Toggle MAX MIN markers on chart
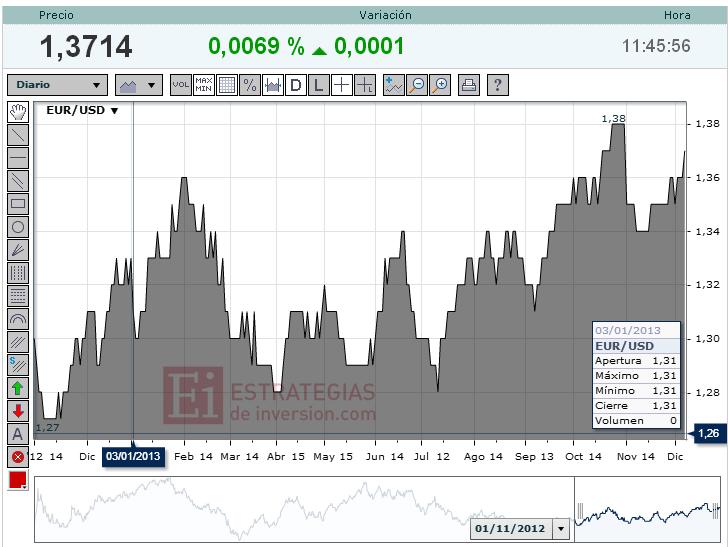This screenshot has width=728, height=547. click(204, 85)
